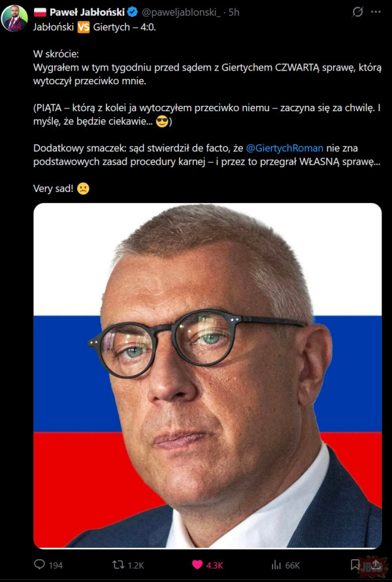The height and width of the screenshot is (582, 392).
Task: Repost using the retweet arrows icon
Action: pos(118,565)
